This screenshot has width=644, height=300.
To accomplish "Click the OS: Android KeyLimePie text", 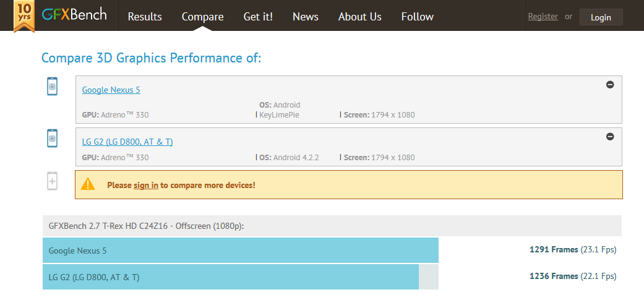I will pos(280,110).
